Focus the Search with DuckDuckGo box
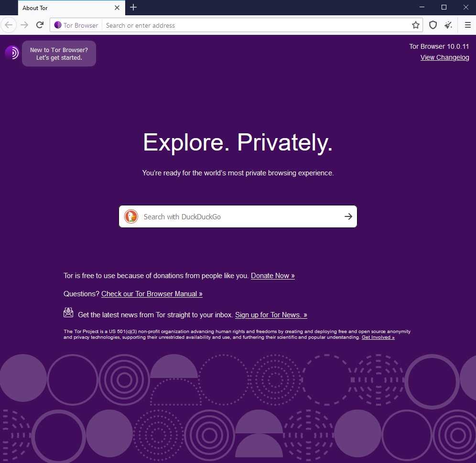Screen dimensions: 476x463 (x=239, y=216)
